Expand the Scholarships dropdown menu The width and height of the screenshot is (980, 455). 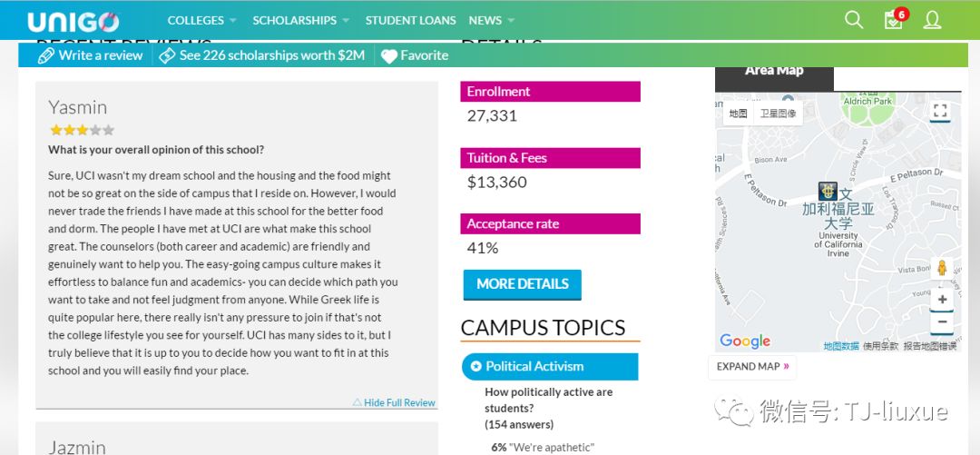(300, 21)
